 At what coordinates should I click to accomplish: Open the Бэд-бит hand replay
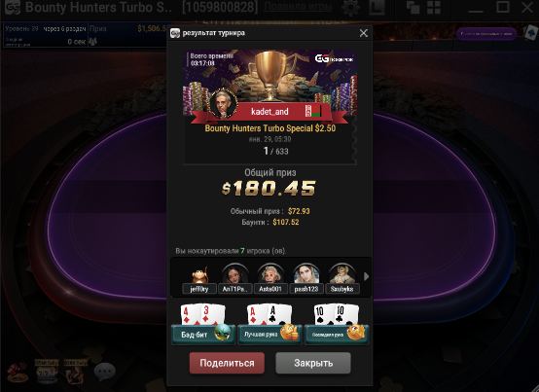[203, 324]
